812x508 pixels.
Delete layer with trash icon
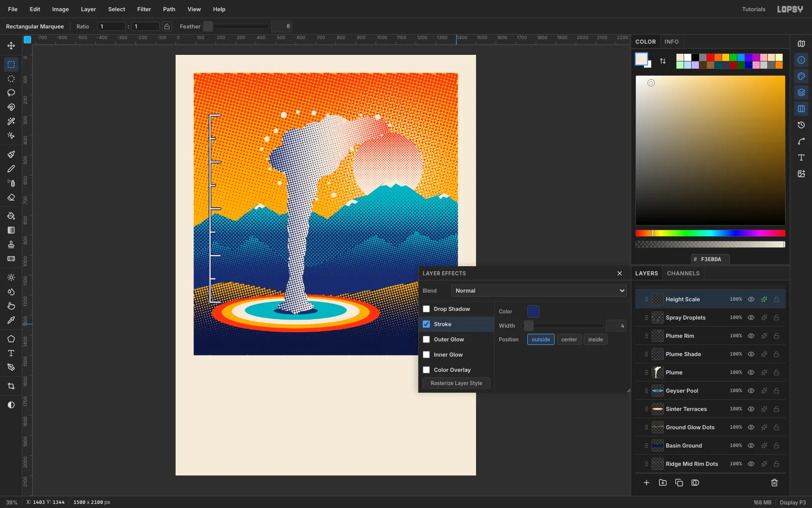pyautogui.click(x=774, y=483)
